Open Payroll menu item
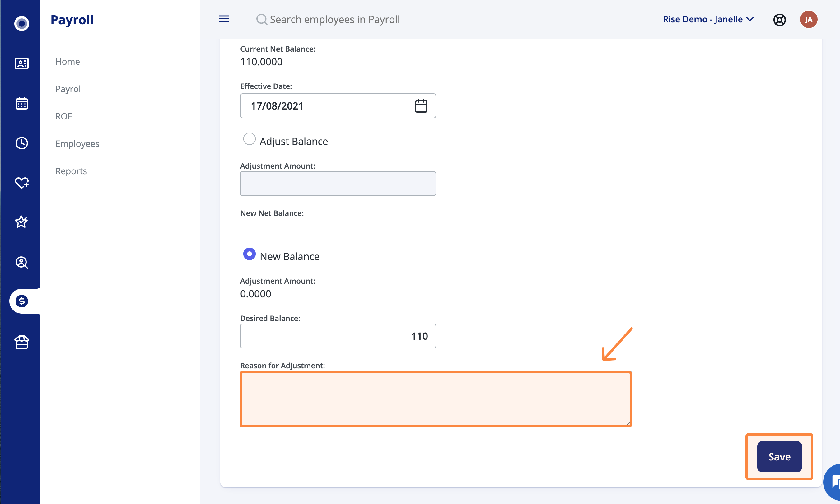This screenshot has height=504, width=840. (x=69, y=89)
